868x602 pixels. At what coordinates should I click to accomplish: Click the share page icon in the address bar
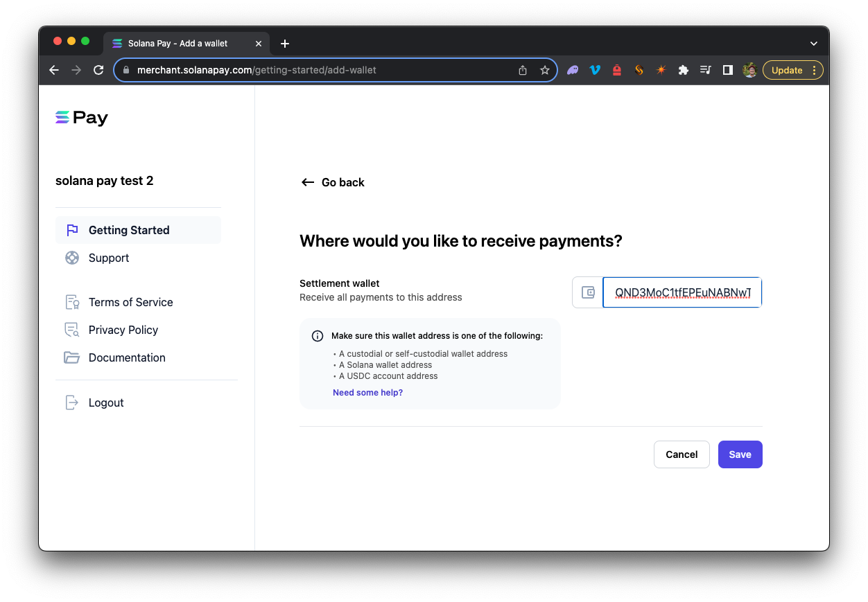point(523,70)
